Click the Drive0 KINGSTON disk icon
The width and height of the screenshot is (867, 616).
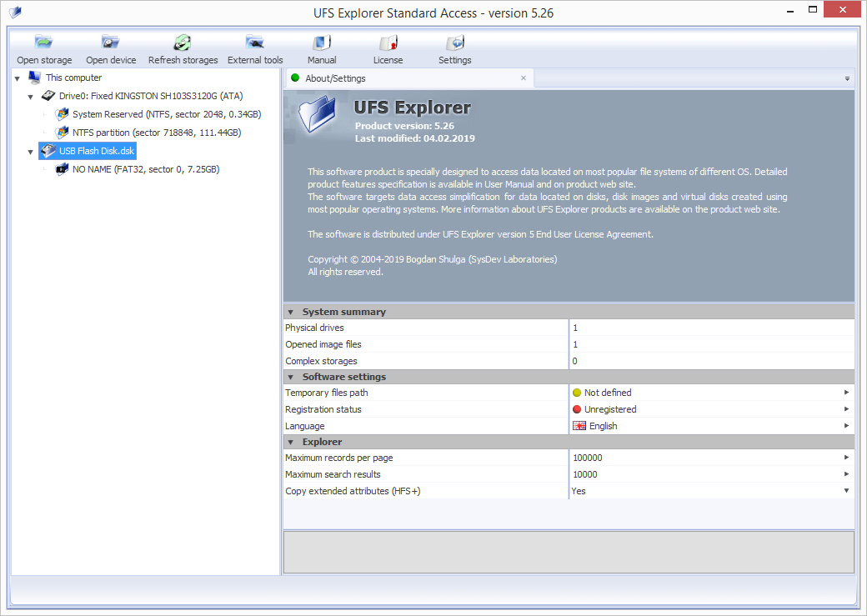(x=48, y=96)
